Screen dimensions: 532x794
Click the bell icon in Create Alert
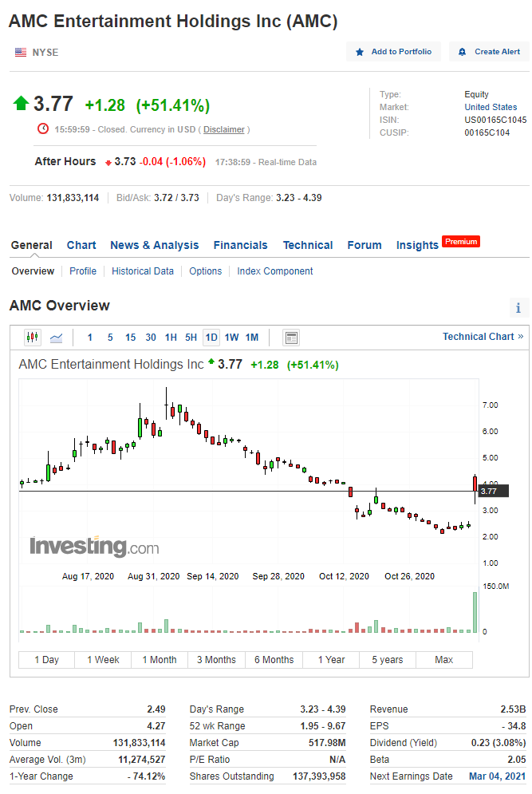462,52
